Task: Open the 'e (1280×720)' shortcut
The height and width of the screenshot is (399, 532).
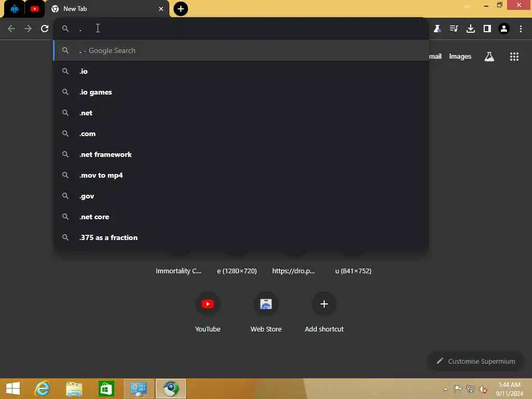Action: click(237, 271)
